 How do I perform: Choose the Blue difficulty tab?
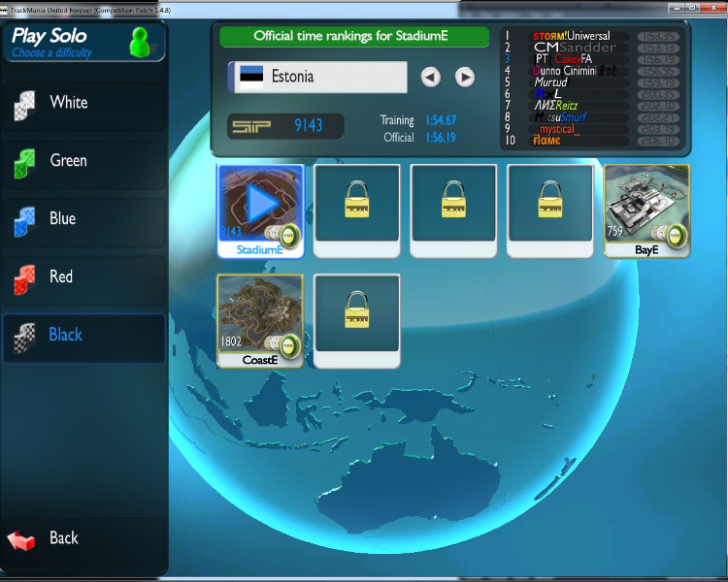(83, 219)
